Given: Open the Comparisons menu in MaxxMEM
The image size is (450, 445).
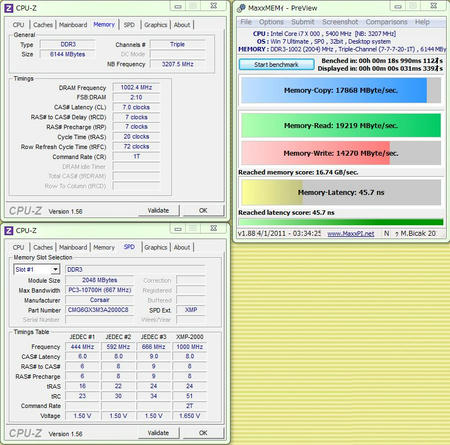Looking at the screenshot, I should 386,22.
